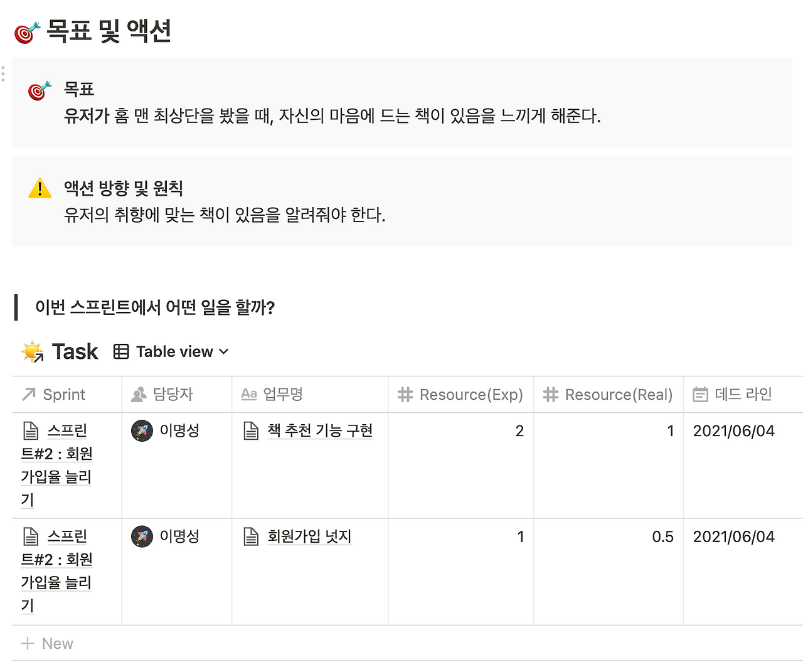Click the drag handle dots beside the 목표 callout

tap(3, 73)
